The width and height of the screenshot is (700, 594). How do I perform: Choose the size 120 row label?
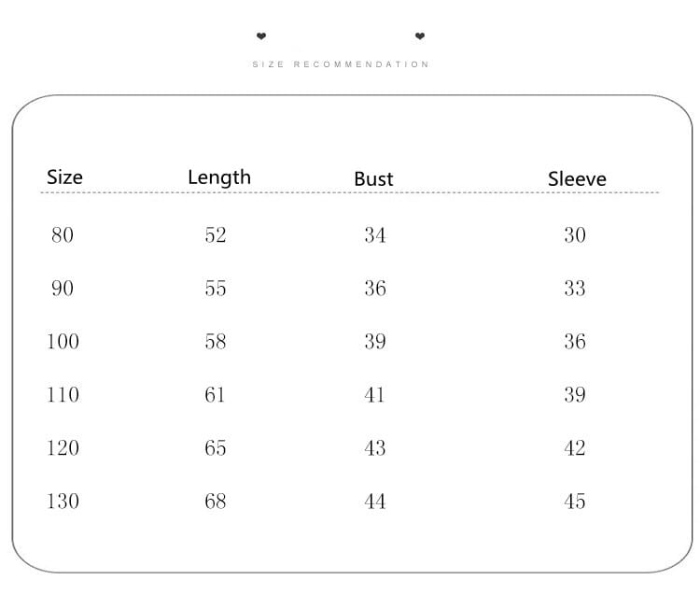pos(63,447)
